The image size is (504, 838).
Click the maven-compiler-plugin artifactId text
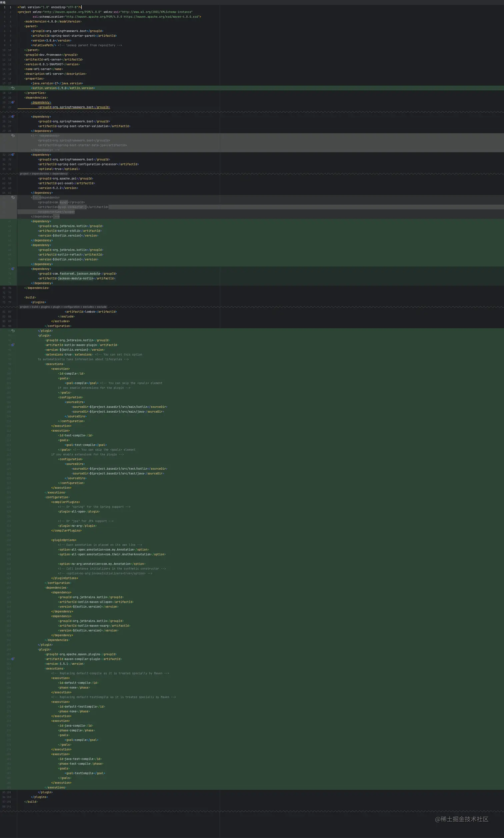[x=83, y=659]
